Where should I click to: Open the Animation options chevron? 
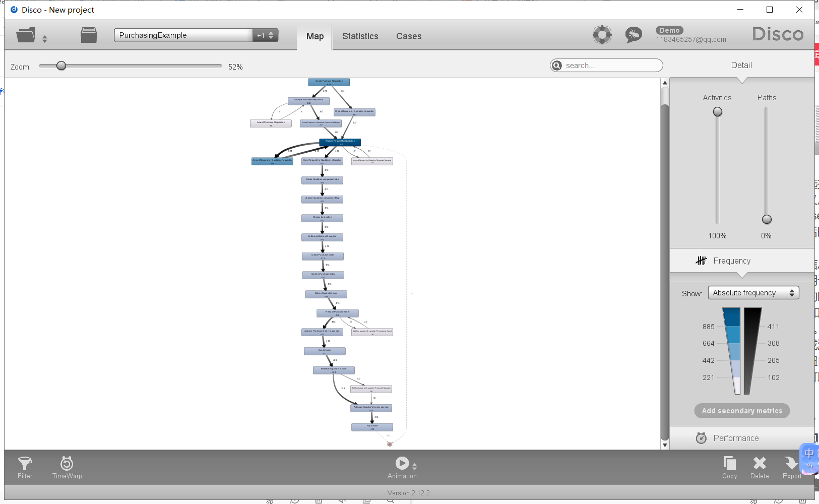[414, 466]
